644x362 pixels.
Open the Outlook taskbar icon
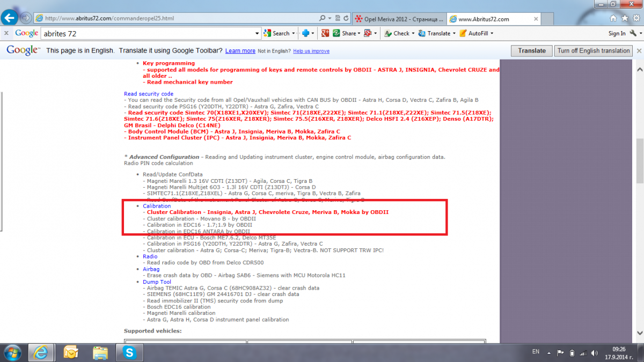[71, 352]
